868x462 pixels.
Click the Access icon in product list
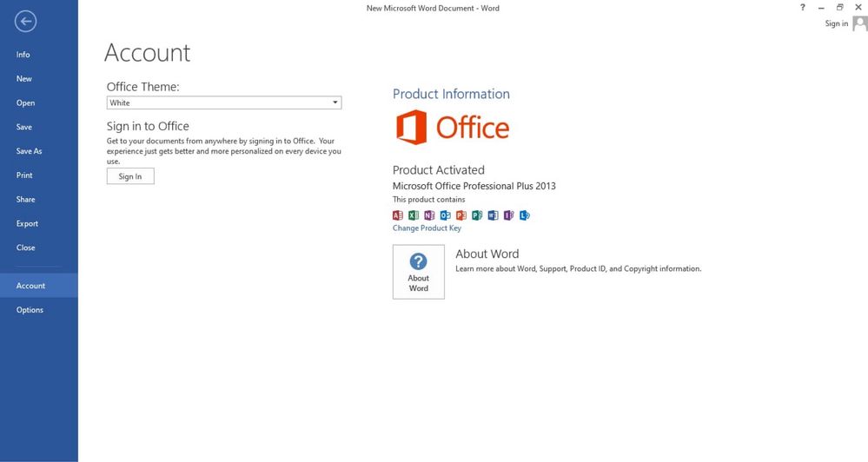[x=397, y=215]
